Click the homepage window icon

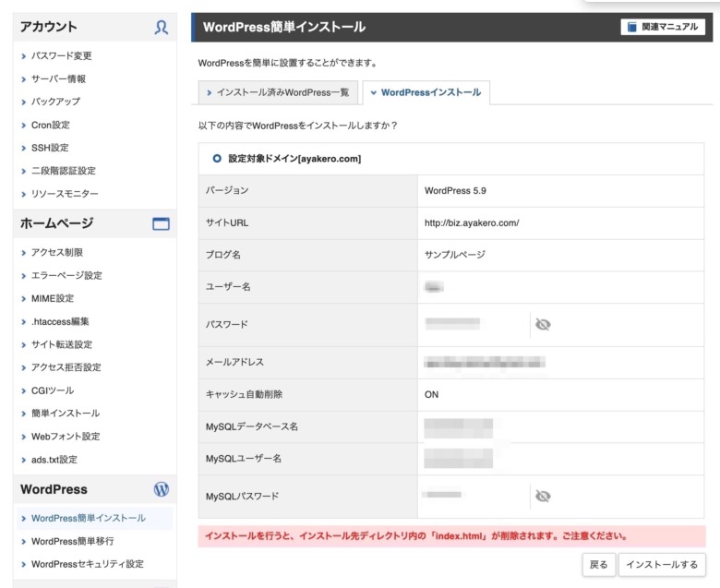(161, 223)
